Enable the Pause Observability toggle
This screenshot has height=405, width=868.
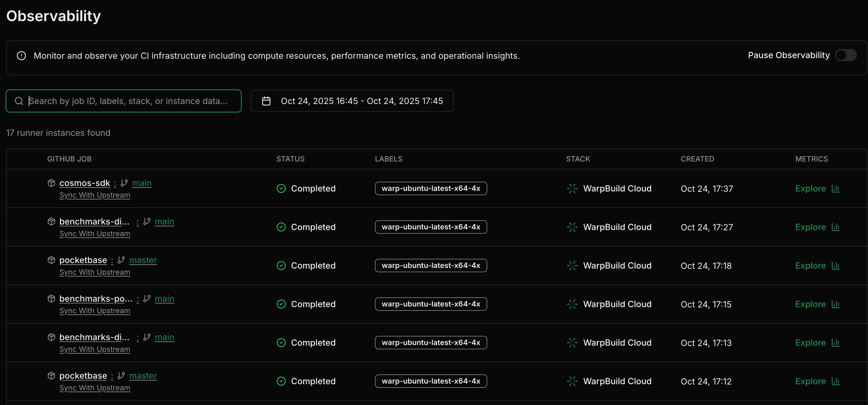846,55
